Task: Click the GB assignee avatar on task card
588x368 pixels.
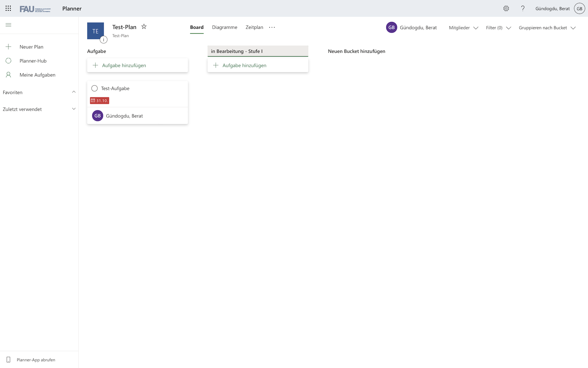Action: (x=98, y=116)
